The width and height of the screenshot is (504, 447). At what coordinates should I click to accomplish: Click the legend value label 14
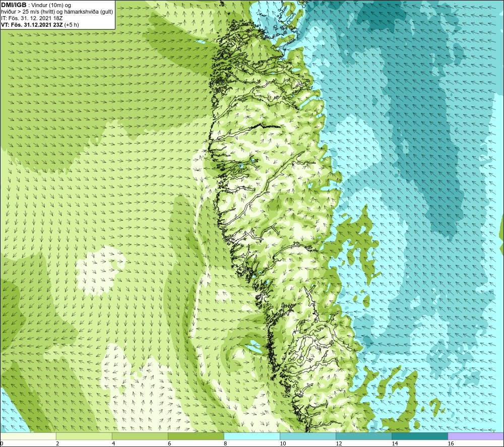pyautogui.click(x=395, y=444)
